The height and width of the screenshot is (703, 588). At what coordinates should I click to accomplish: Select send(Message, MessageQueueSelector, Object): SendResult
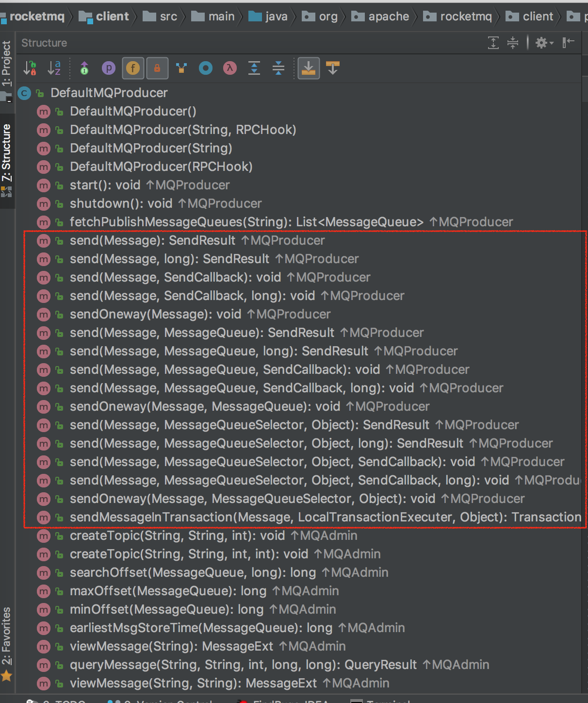294,425
